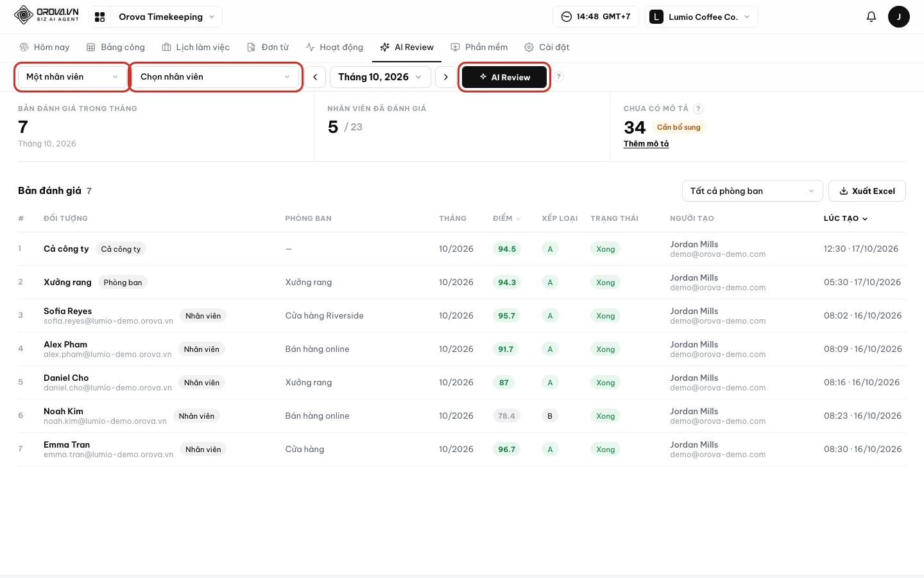Open the Xưởng rang review row

pos(462,283)
